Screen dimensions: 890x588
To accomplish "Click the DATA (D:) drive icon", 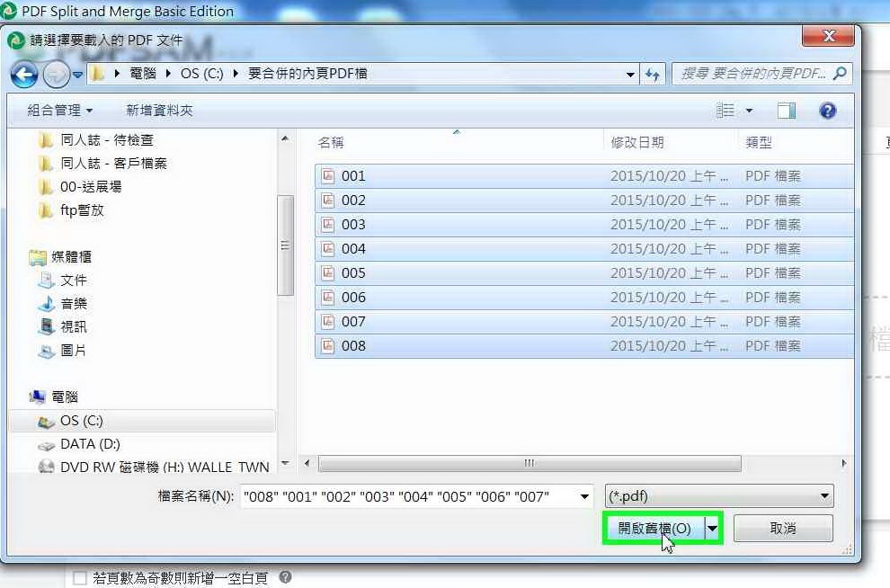I will (x=47, y=444).
